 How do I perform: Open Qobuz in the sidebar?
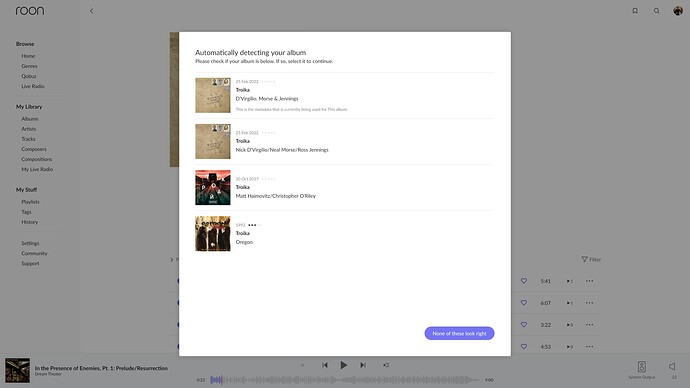29,76
